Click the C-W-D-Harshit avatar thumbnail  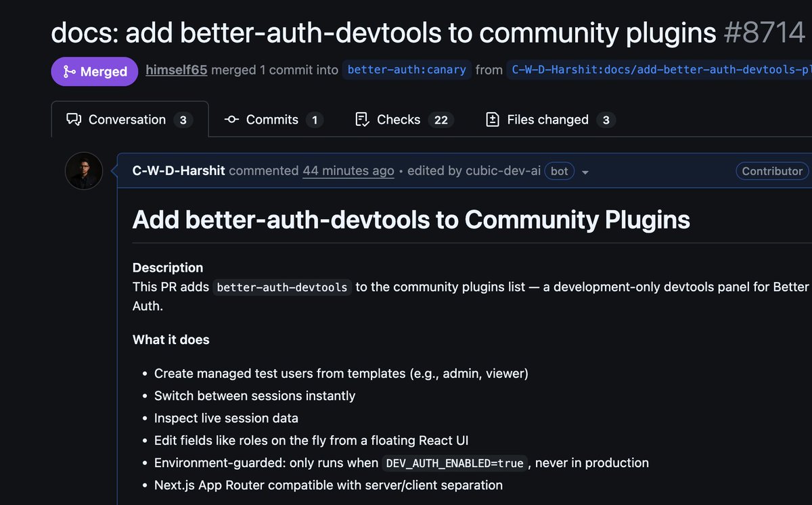coord(84,171)
